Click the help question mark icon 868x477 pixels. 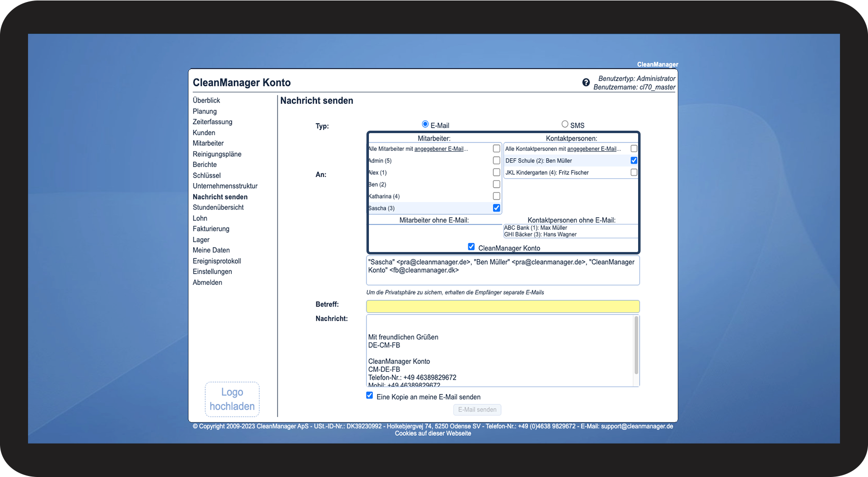pyautogui.click(x=586, y=83)
